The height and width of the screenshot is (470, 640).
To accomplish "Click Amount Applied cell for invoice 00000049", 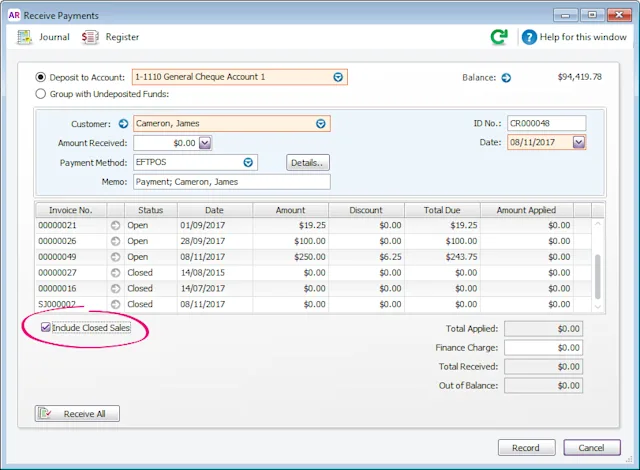I will (527, 257).
